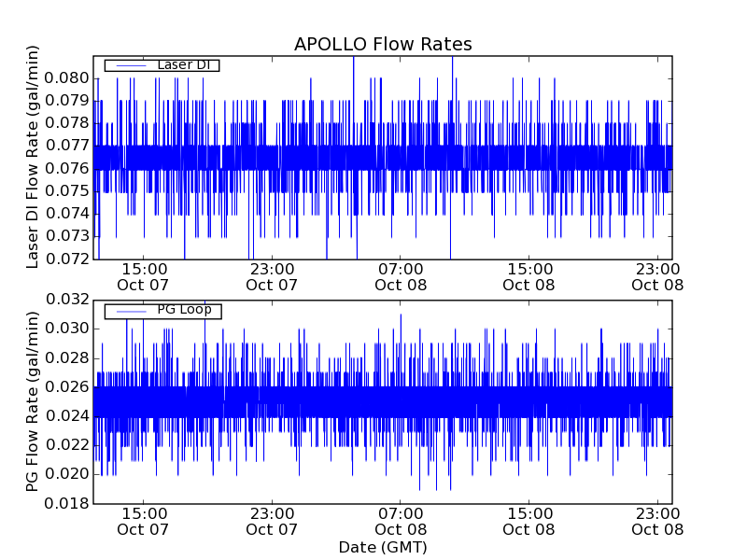This screenshot has height=560, width=747.
Task: Select "15:00 Oct 08" under the PG Loop plot
Action: tap(529, 522)
